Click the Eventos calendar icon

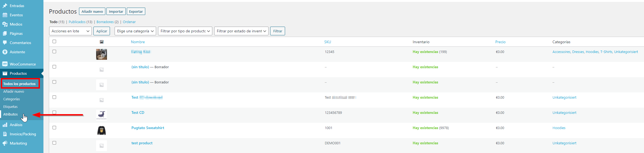(x=5, y=15)
